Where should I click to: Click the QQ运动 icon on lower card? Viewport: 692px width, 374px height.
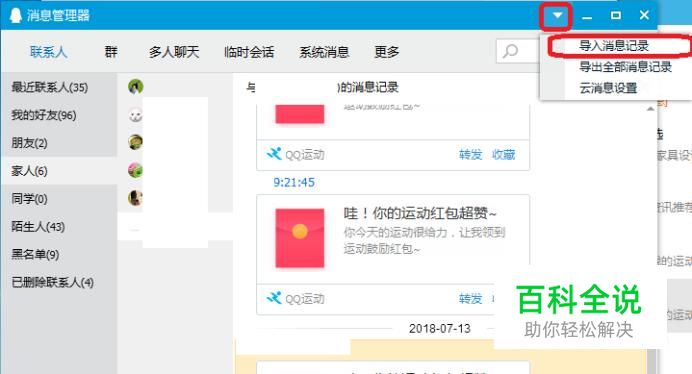click(x=274, y=298)
